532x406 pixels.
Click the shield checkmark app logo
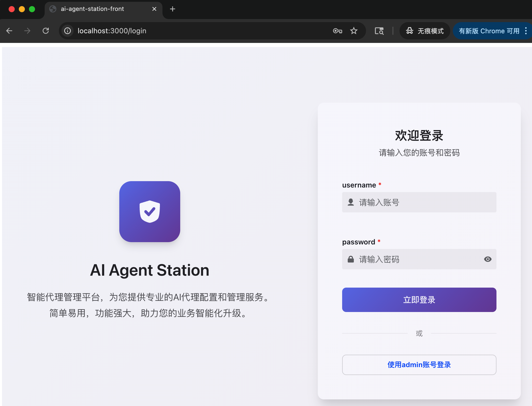(150, 211)
